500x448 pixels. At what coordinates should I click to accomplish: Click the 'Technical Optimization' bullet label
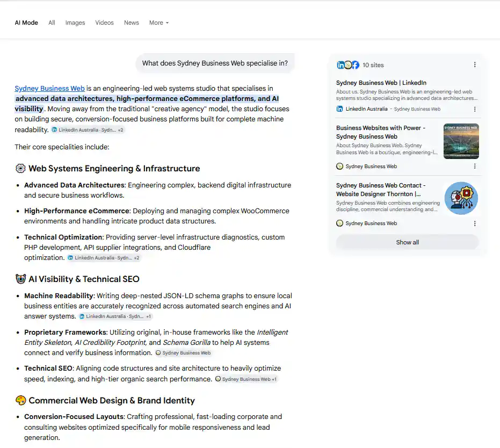(x=63, y=237)
